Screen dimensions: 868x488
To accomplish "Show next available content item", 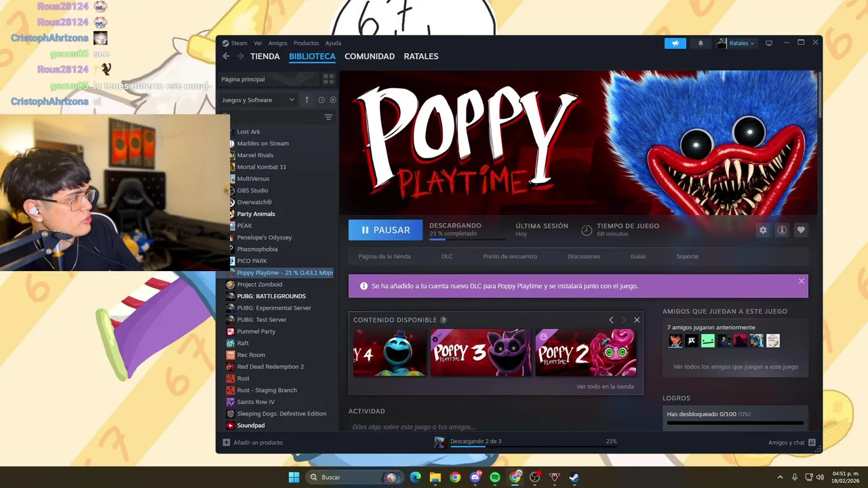I will pyautogui.click(x=624, y=320).
